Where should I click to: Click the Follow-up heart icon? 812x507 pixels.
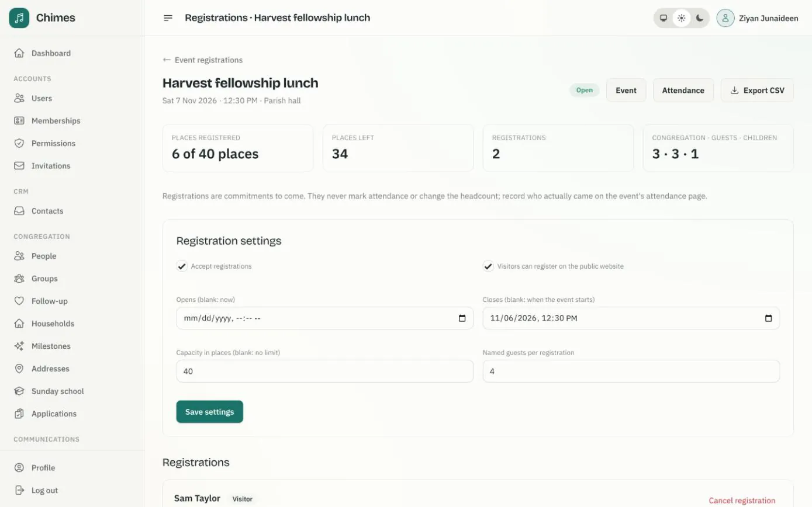click(x=19, y=301)
